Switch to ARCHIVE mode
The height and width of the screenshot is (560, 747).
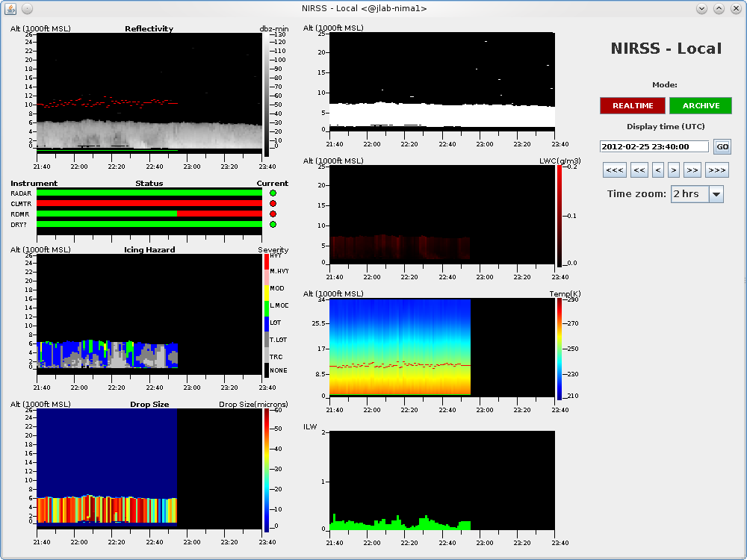701,106
